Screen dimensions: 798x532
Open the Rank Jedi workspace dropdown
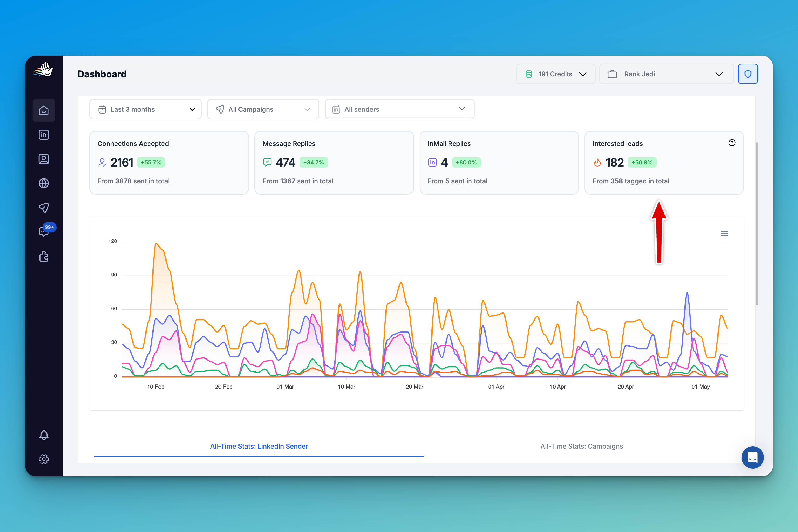tap(666, 74)
